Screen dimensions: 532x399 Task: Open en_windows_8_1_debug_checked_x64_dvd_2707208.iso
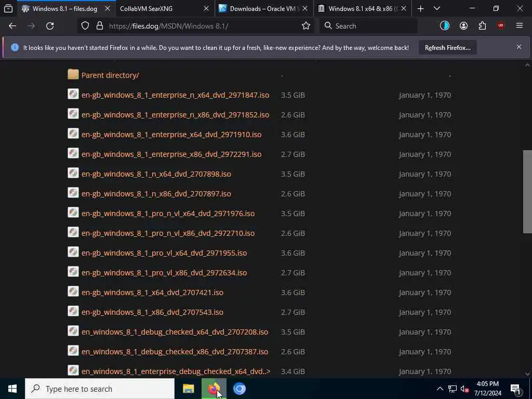coord(175,332)
